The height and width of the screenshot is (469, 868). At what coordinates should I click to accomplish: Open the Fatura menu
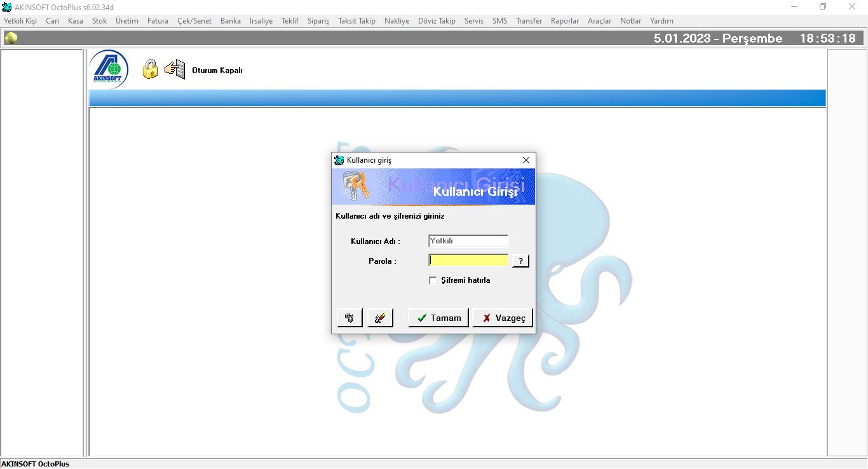158,21
